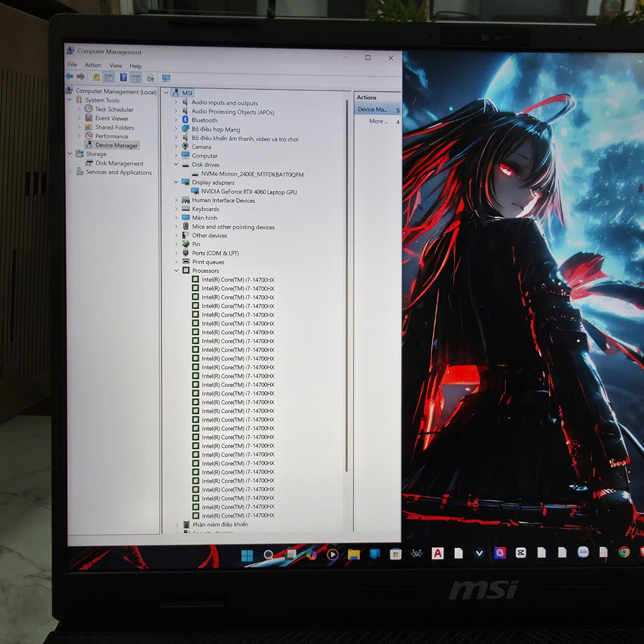Click the Scan for hardware changes monitor icon
Screen dimensions: 644x644
(x=166, y=78)
